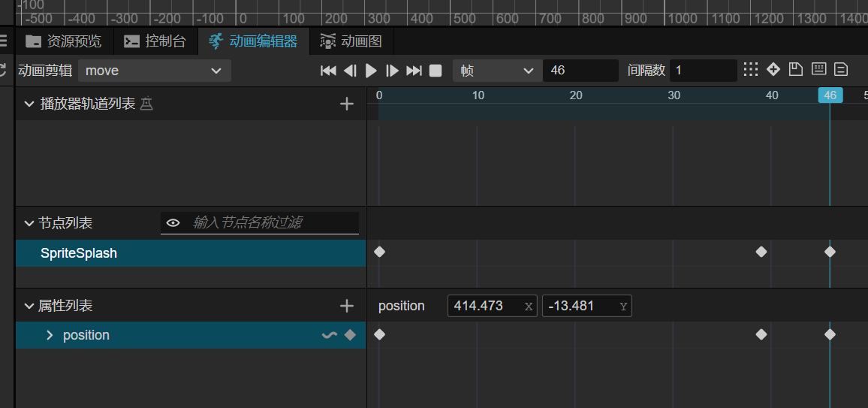Jump to first frame button

328,71
